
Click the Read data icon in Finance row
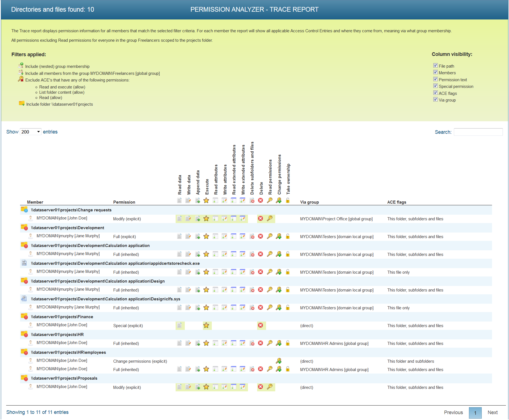(179, 325)
